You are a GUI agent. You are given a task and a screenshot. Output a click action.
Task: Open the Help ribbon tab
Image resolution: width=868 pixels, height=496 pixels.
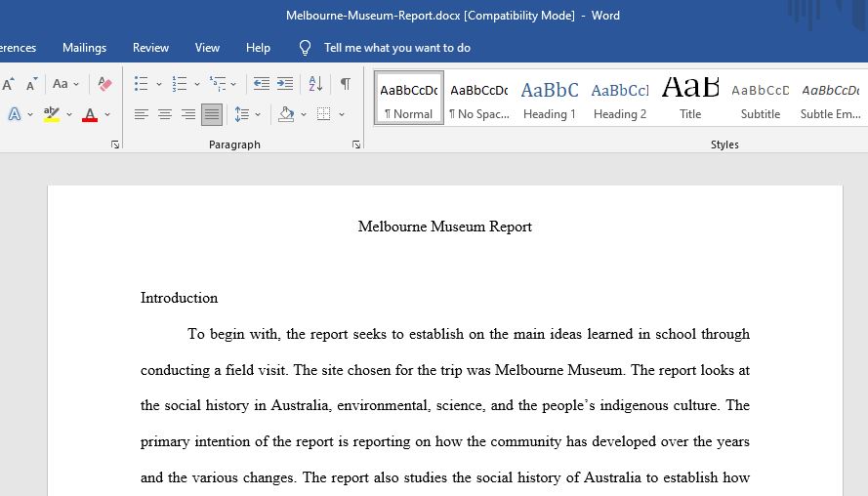click(258, 48)
